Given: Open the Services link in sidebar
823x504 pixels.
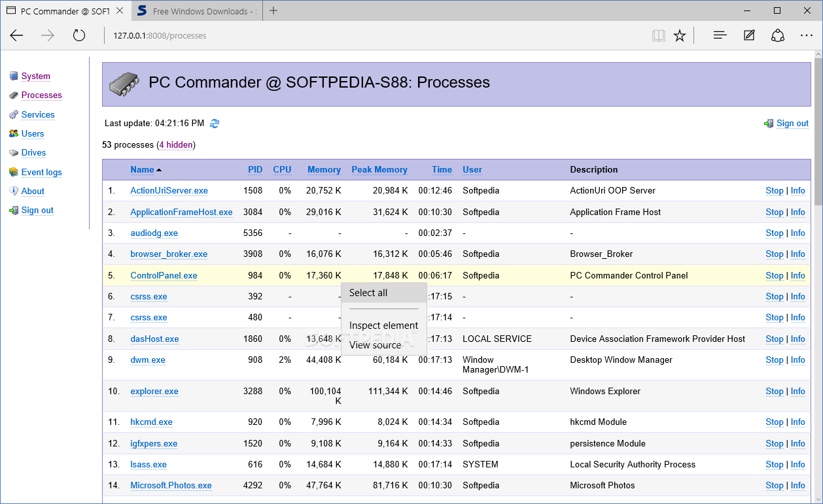Looking at the screenshot, I should click(x=38, y=114).
